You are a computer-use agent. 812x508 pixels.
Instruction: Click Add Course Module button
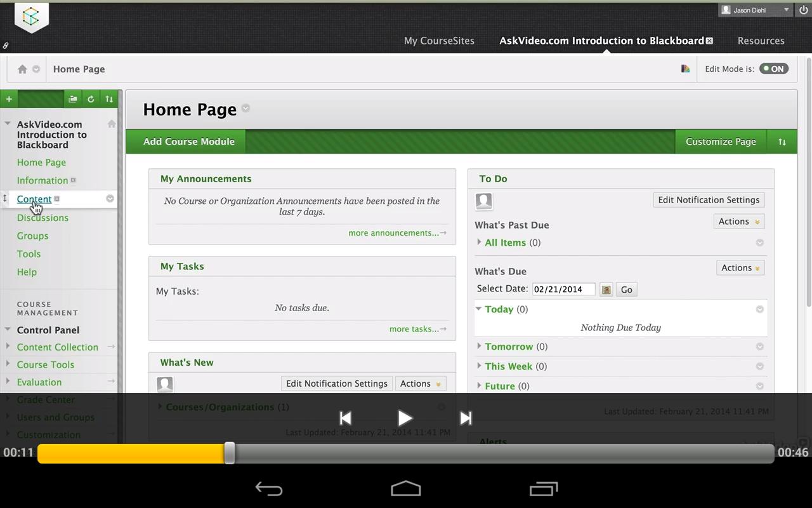(189, 142)
